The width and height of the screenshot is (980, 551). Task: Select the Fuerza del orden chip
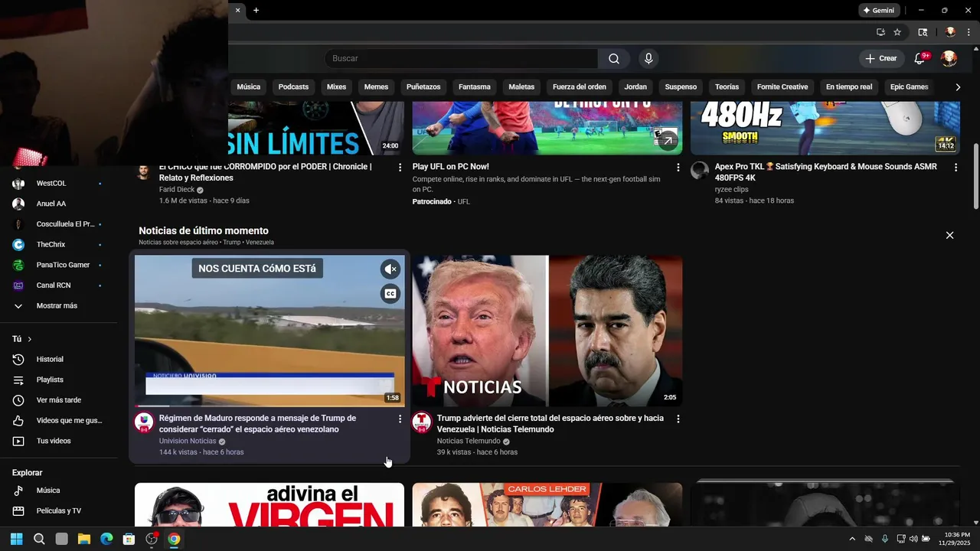tap(580, 87)
